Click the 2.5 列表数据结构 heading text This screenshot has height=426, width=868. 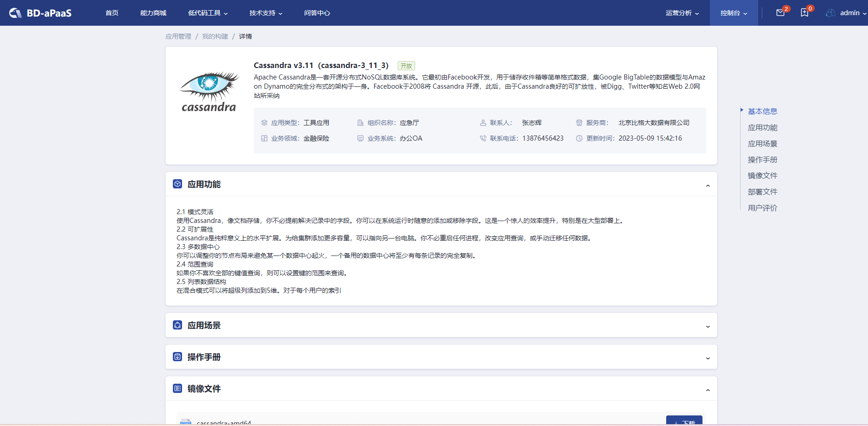tap(201, 282)
